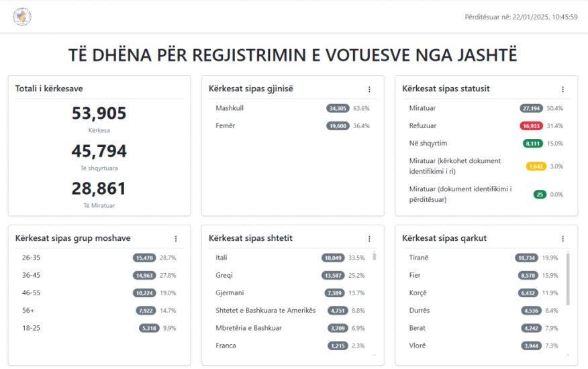Open kebab menu for Kërkesat sipas gjinisë
Screen dimensions: 588x369
coord(369,89)
